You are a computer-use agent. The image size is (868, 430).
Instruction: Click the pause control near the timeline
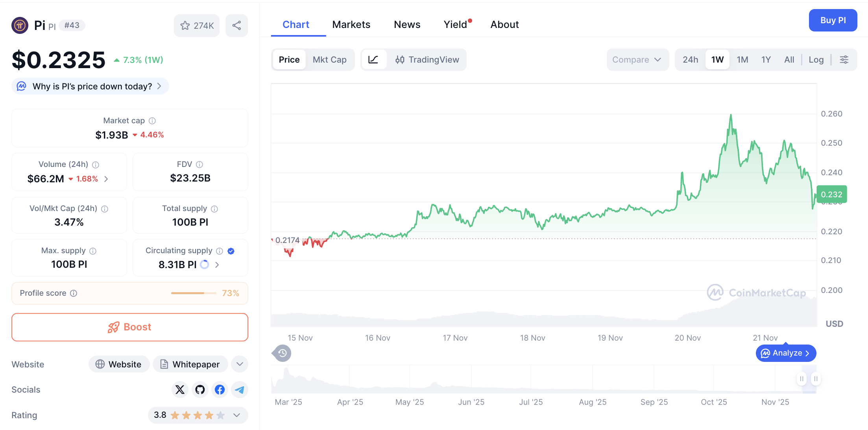(802, 378)
